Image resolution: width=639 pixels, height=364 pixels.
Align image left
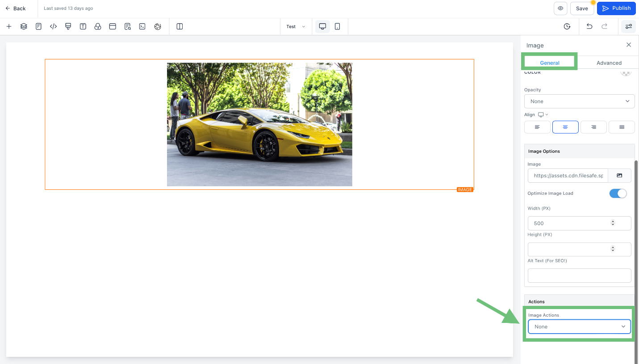click(537, 127)
